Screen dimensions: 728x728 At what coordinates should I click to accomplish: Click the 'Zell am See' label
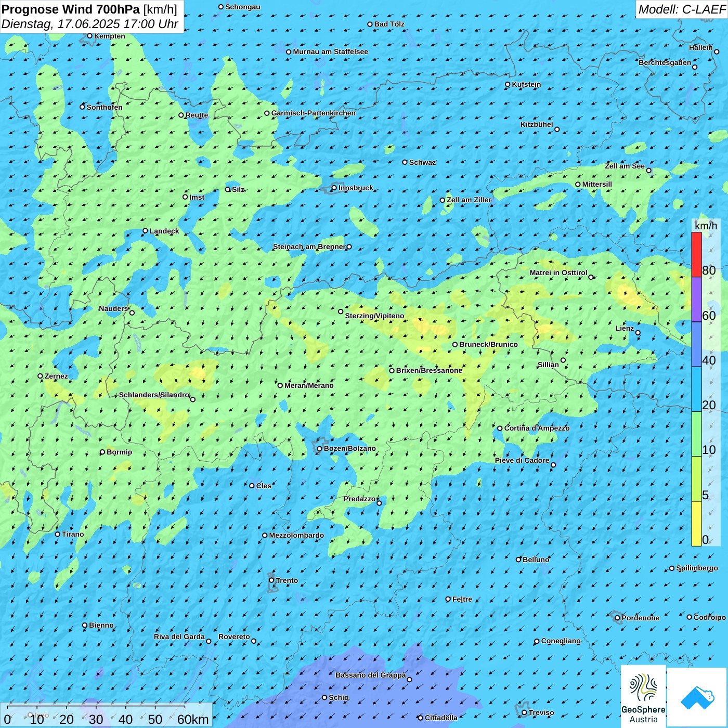pyautogui.click(x=625, y=166)
